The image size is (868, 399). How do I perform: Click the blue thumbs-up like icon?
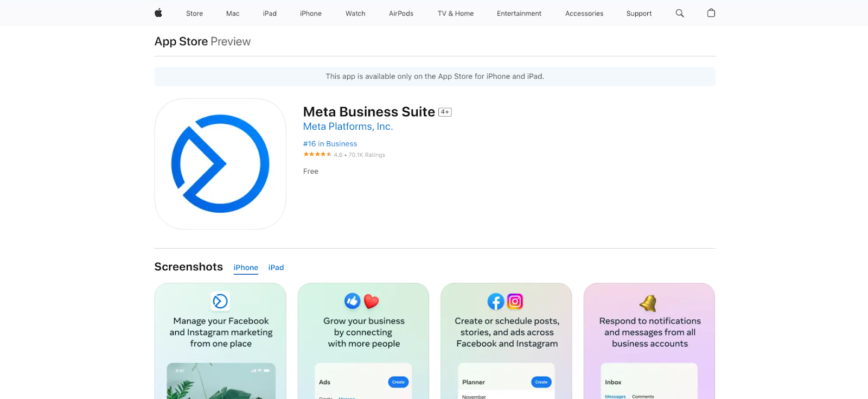[x=353, y=301]
